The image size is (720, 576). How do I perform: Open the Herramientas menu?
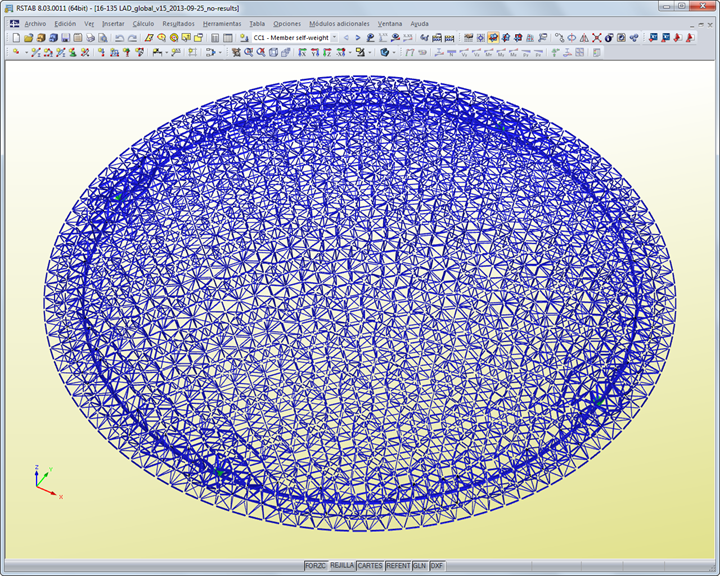coord(222,23)
